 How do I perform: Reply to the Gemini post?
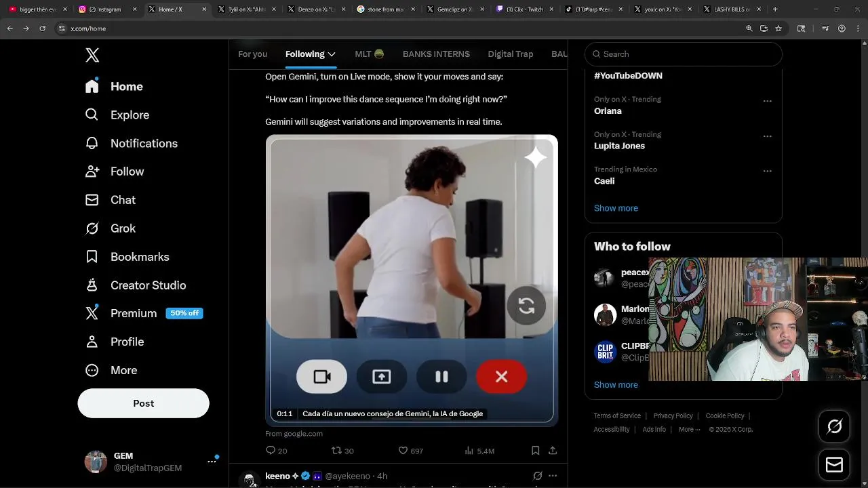(276, 451)
